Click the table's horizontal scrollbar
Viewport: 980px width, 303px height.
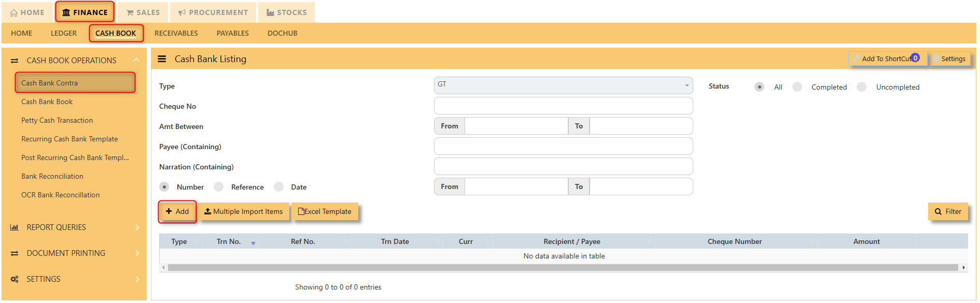563,268
